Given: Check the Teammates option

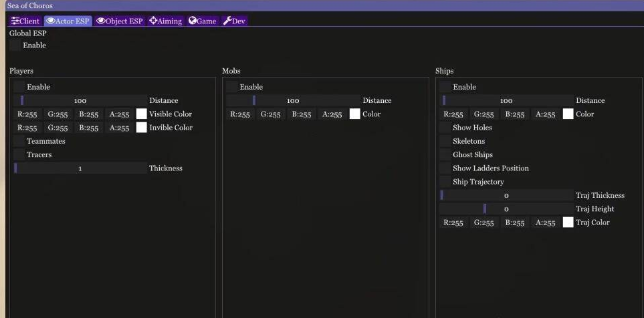Looking at the screenshot, I should pos(19,141).
